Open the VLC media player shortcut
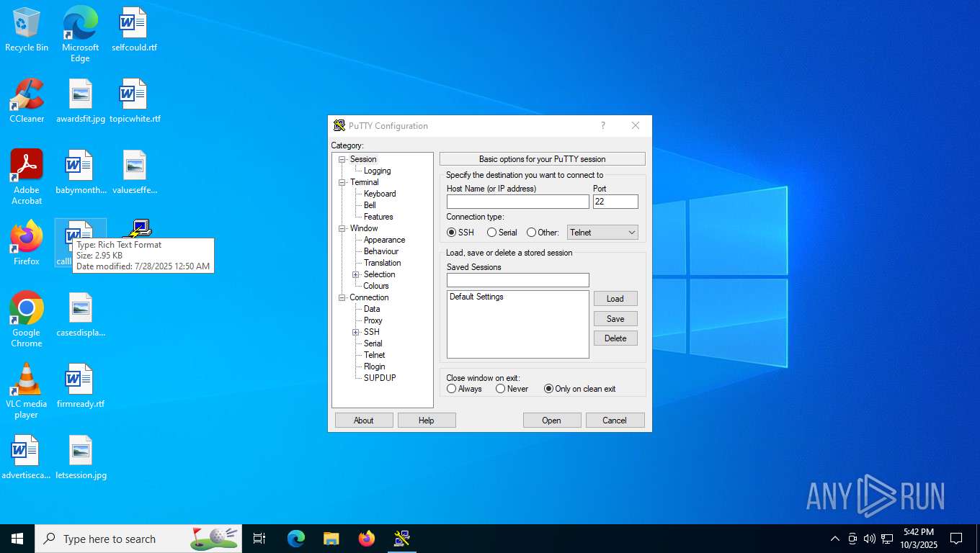Screen dimensions: 980x553 point(27,390)
